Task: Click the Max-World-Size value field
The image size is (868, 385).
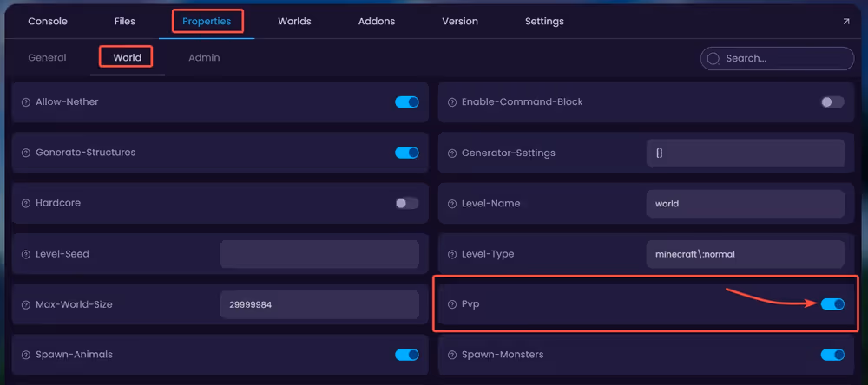Action: [x=319, y=304]
